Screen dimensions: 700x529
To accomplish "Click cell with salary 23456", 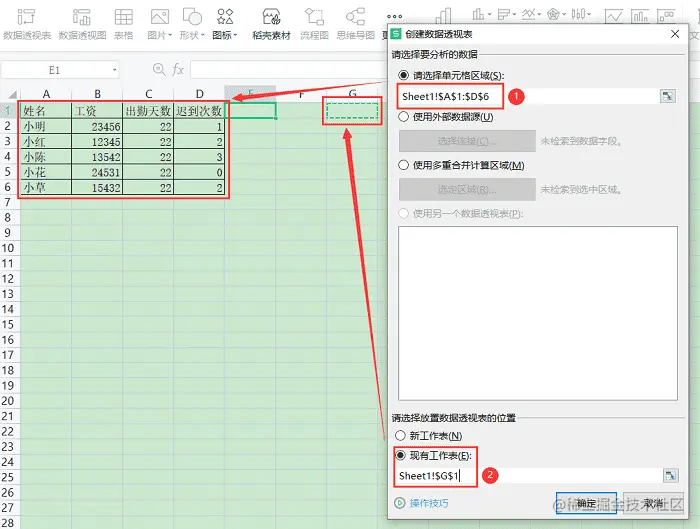I will pyautogui.click(x=97, y=126).
